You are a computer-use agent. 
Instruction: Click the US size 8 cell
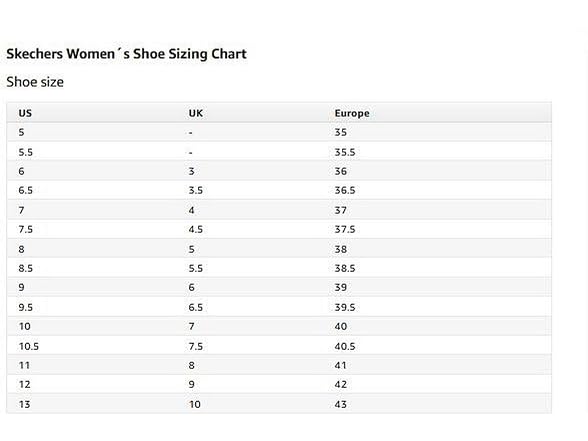coord(21,249)
